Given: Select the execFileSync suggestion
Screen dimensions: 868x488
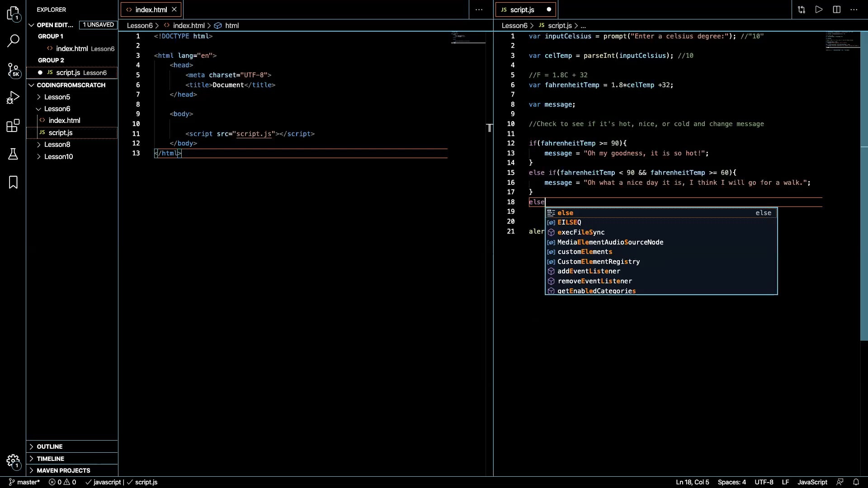Looking at the screenshot, I should pos(661,232).
